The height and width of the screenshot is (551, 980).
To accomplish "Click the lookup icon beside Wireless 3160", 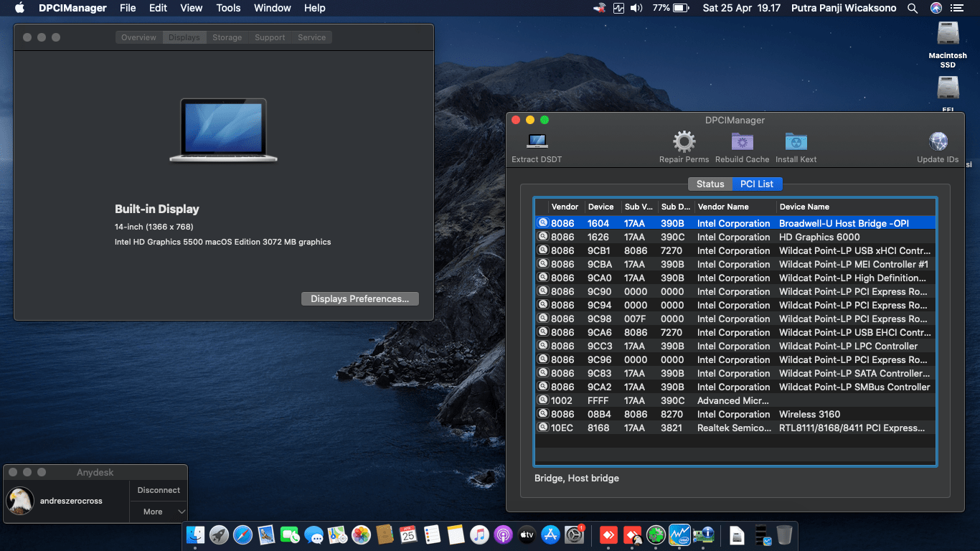I will 543,414.
